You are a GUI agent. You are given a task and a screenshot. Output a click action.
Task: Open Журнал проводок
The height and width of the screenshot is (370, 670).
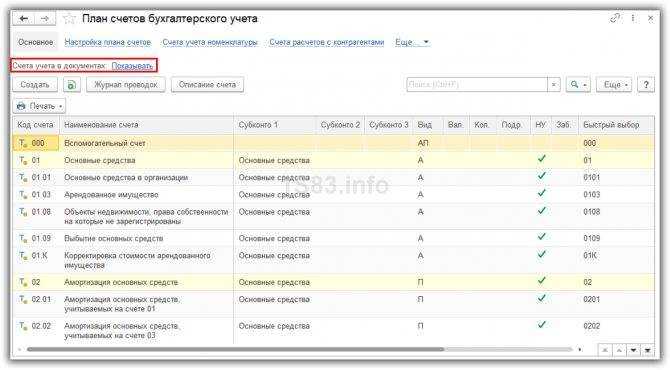(x=126, y=85)
